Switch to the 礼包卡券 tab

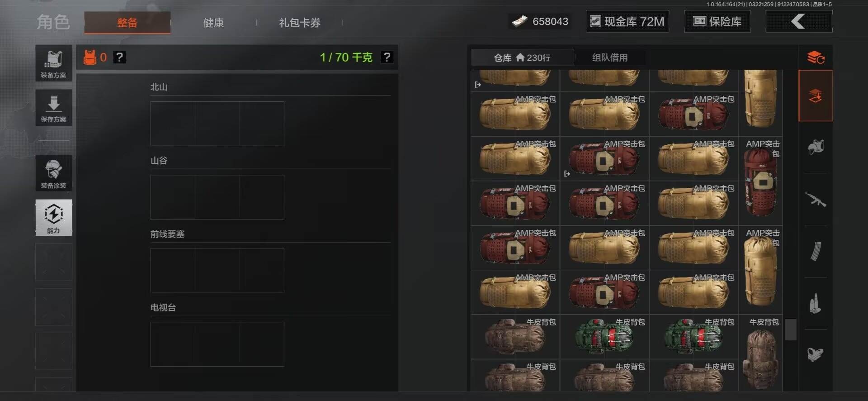(300, 23)
